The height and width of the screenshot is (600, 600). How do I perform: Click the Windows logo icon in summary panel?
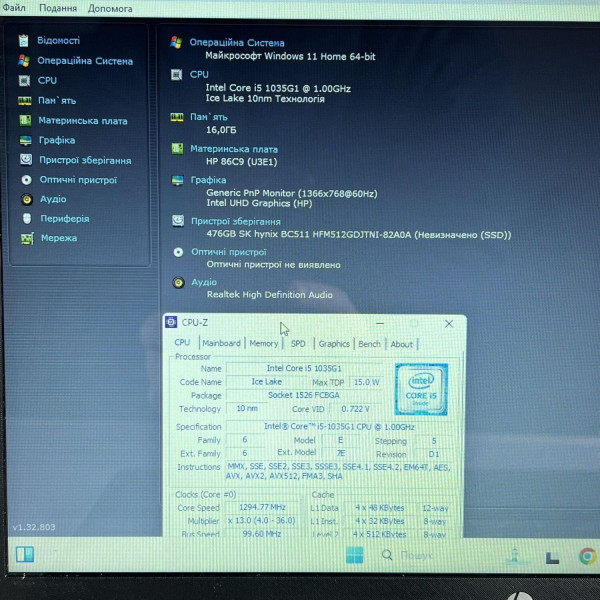pyautogui.click(x=176, y=42)
